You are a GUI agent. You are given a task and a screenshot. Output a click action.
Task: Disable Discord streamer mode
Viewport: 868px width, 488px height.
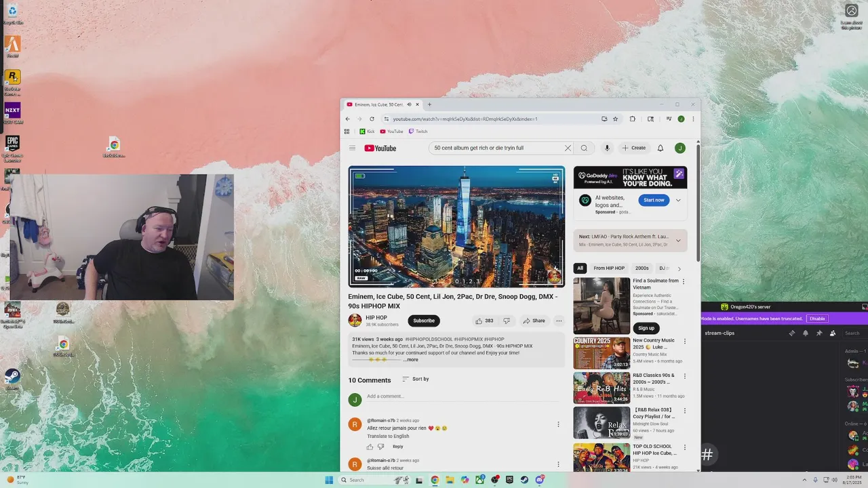click(x=817, y=319)
